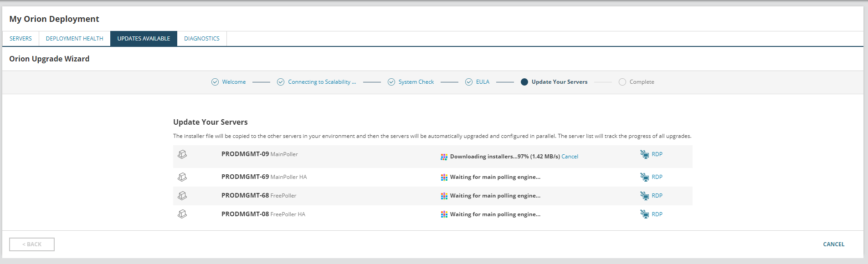The width and height of the screenshot is (868, 264).
Task: Click the Back button
Action: click(x=32, y=244)
